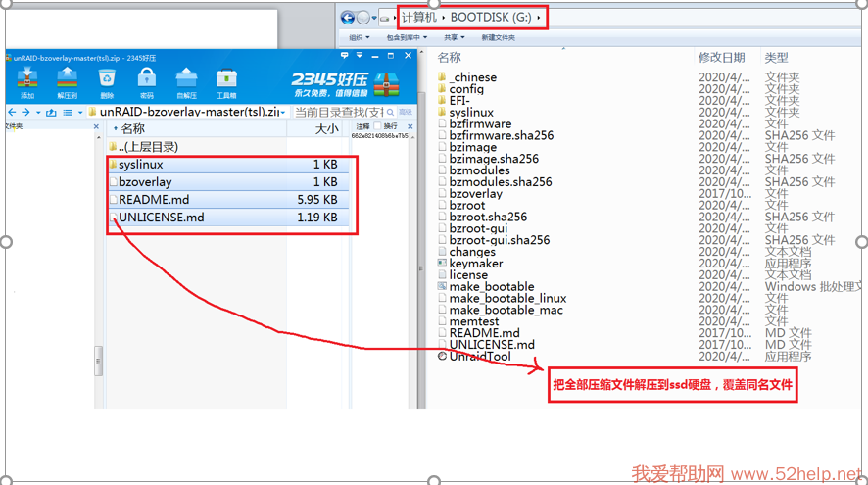The width and height of the screenshot is (868, 485).
Task: Open the 工具箱 (Toolbox) icon
Action: (x=226, y=82)
